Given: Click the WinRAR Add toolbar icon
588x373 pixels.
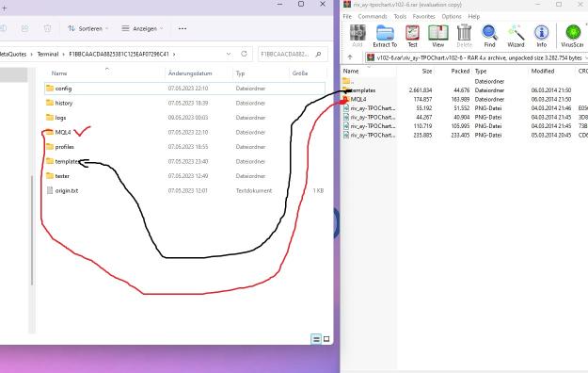Looking at the screenshot, I should point(358,36).
